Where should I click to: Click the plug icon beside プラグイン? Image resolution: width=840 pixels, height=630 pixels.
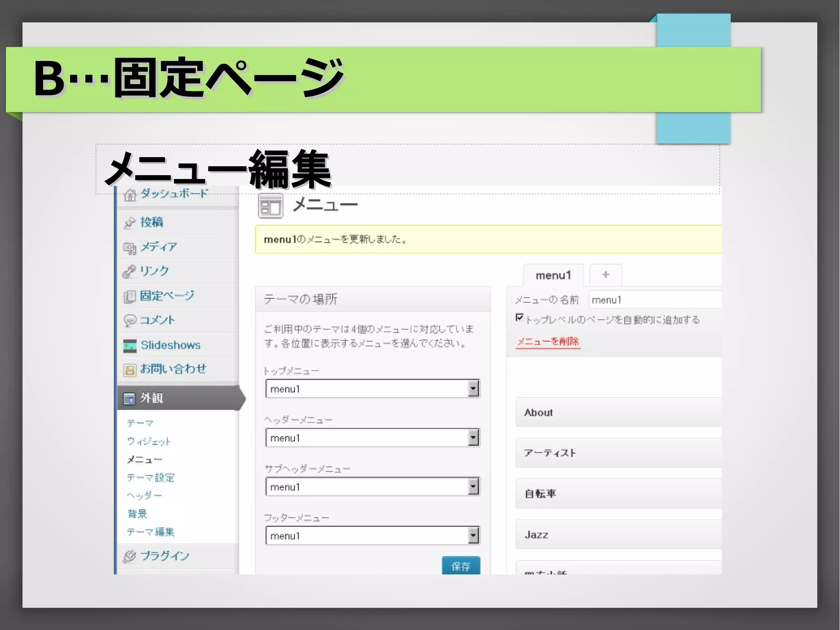[130, 557]
